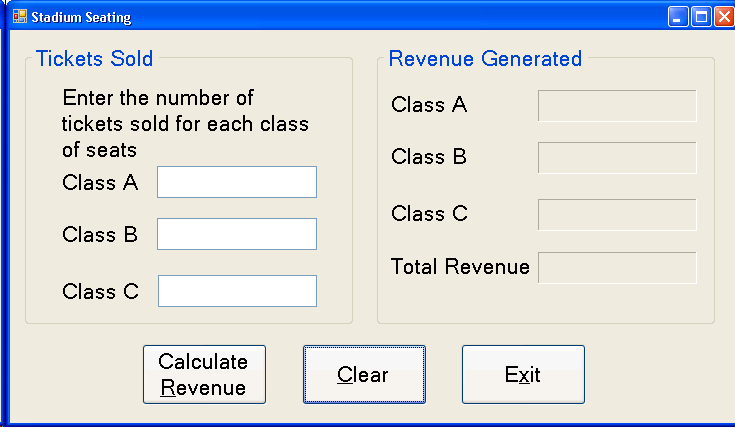Click the Tickets Sold group heading

pos(94,59)
